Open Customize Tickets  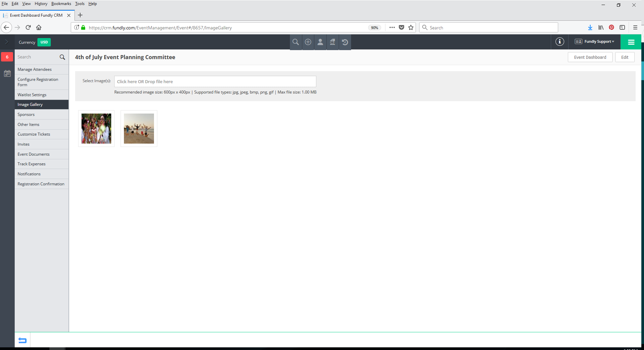(x=41, y=134)
